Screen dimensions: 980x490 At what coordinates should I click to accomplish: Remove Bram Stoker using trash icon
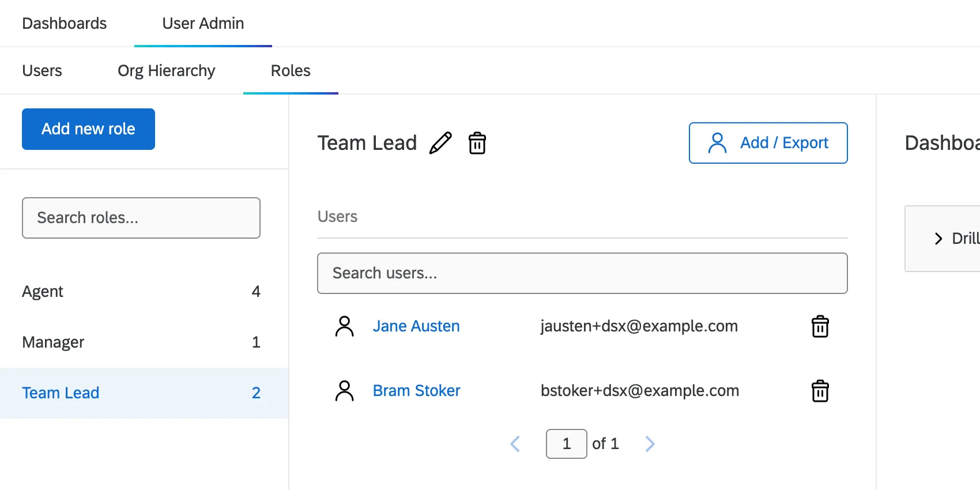click(820, 391)
